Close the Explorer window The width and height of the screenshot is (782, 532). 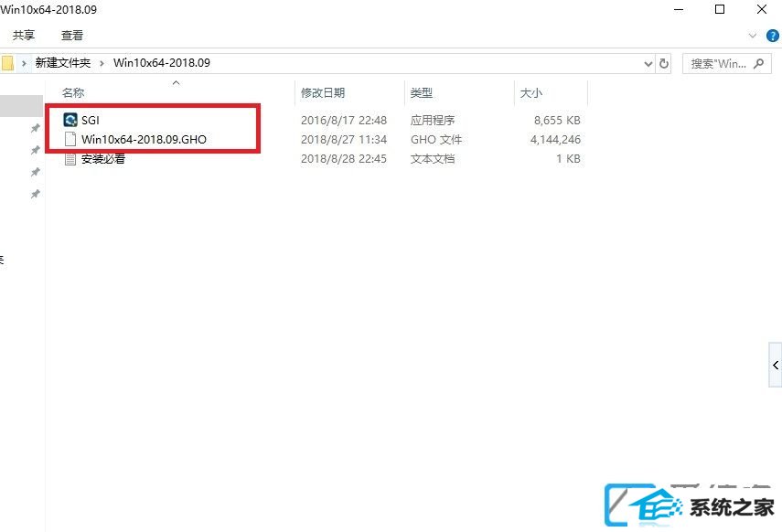coord(762,9)
